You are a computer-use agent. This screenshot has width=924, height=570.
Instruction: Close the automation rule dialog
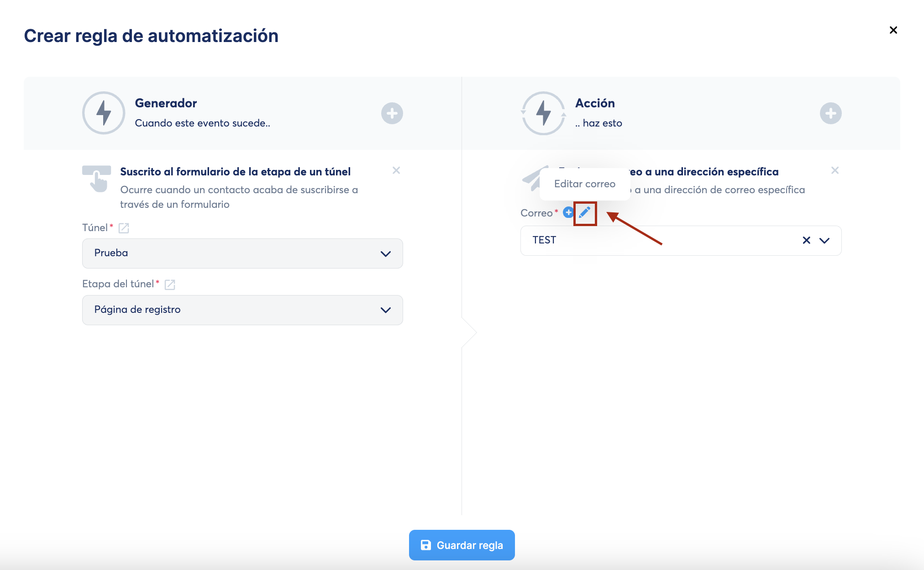[893, 30]
